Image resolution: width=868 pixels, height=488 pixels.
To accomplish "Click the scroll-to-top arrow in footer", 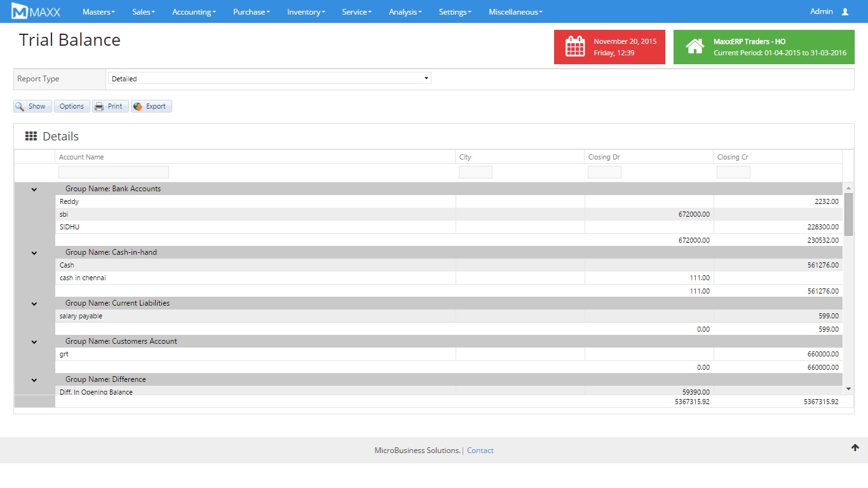I will pyautogui.click(x=855, y=448).
